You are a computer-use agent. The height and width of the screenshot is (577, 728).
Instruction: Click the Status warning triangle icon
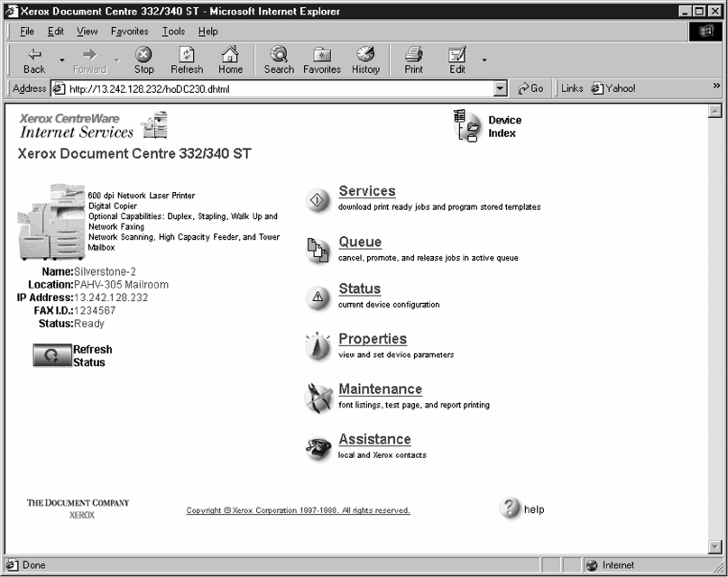[318, 297]
